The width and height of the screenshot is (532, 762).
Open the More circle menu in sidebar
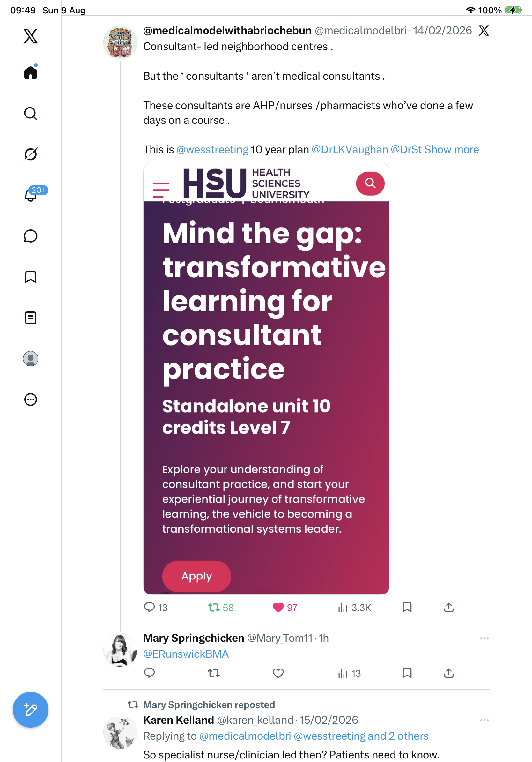tap(31, 400)
